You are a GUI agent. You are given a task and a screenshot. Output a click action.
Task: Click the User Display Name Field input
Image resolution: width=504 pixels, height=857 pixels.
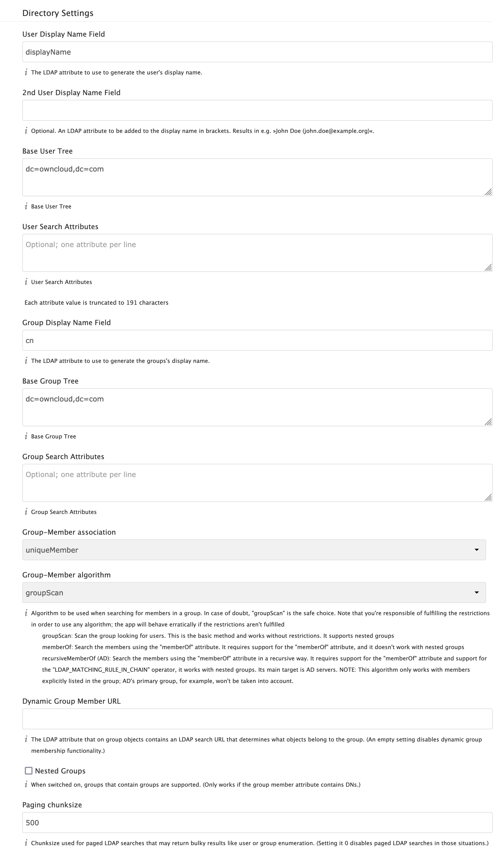pos(257,52)
